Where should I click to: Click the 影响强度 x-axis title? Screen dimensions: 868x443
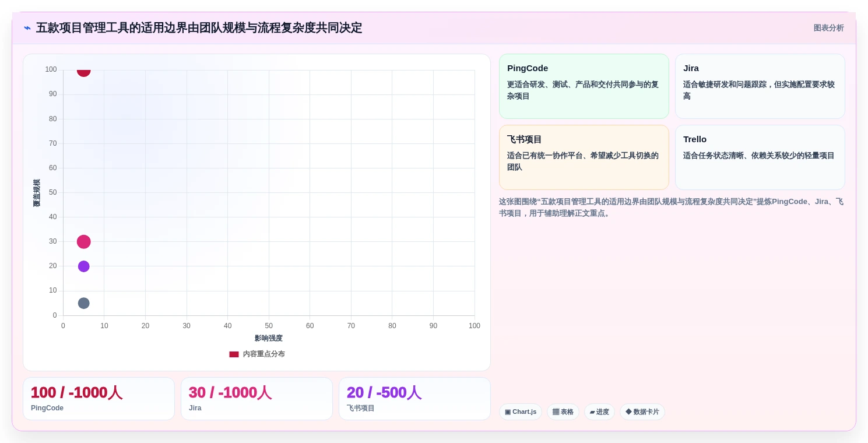coord(269,338)
